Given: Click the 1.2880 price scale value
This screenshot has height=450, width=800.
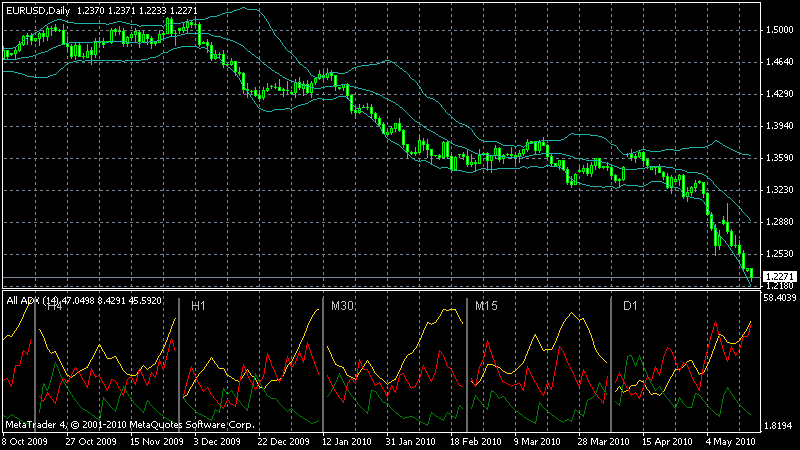Looking at the screenshot, I should coord(780,222).
